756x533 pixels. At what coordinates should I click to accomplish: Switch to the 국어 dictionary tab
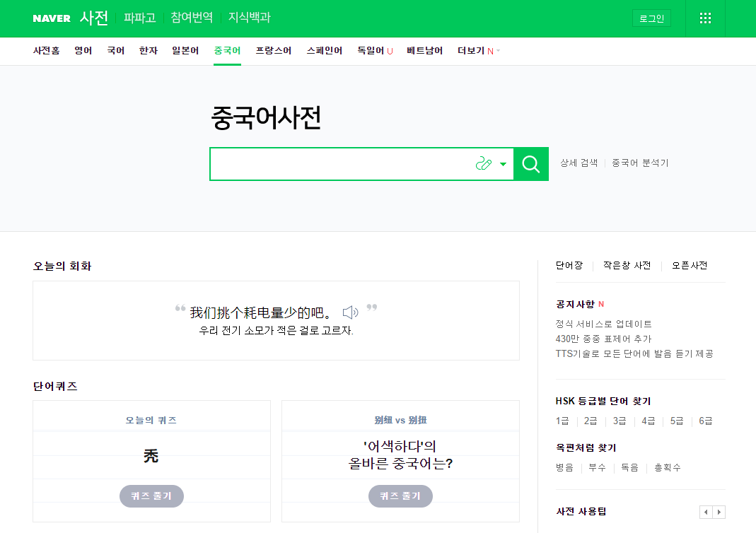pyautogui.click(x=116, y=51)
